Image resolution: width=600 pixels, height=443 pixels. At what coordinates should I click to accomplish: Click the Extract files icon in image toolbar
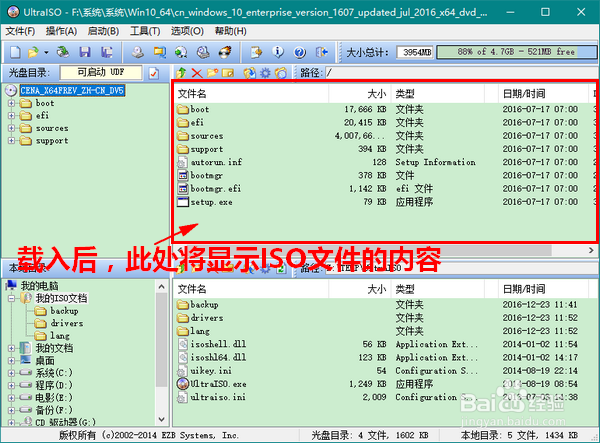(x=249, y=73)
